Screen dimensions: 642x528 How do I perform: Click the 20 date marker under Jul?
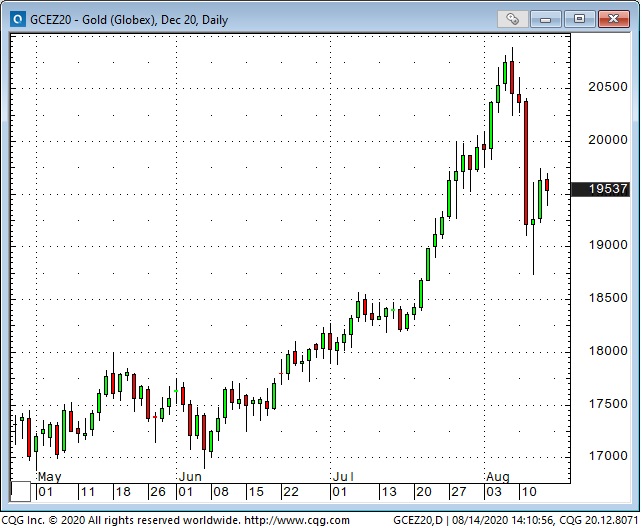coord(423,492)
